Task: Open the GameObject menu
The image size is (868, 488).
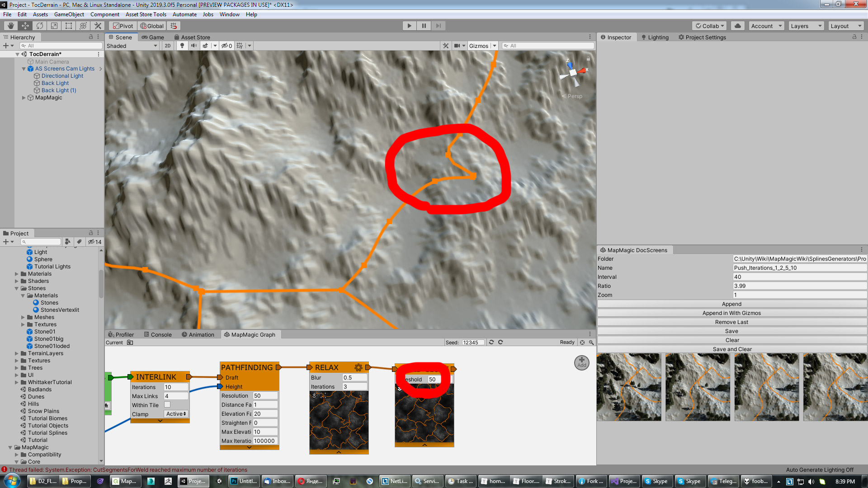Action: tap(69, 14)
